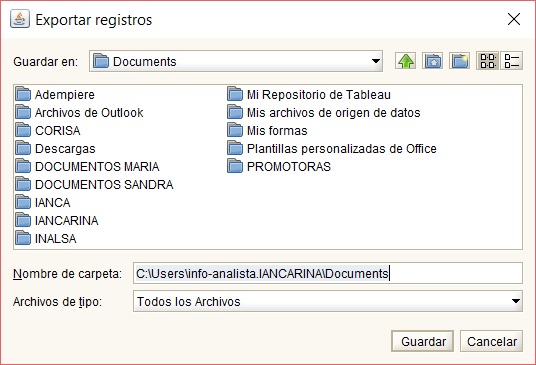Select the PROMOTORAS folder icon
This screenshot has height=365, width=536.
(x=235, y=166)
